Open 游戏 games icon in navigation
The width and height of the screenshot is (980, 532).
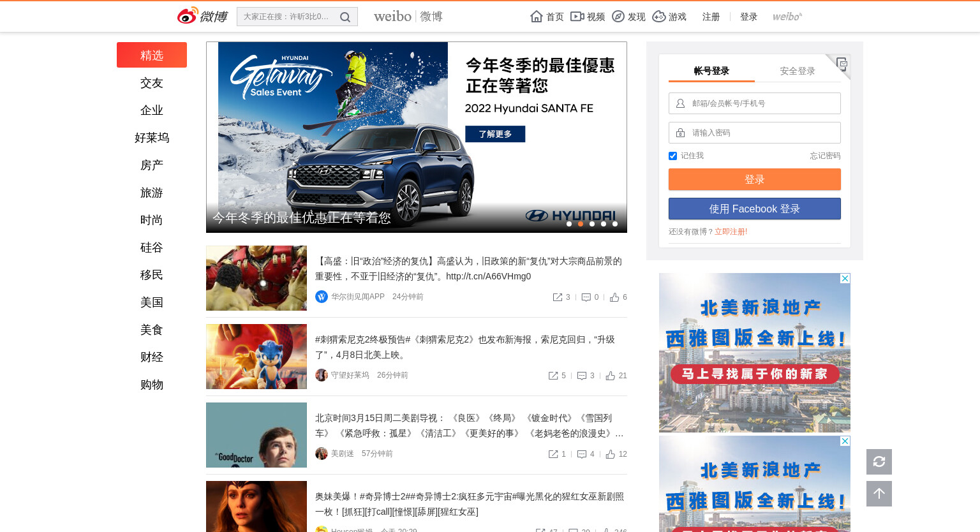[x=659, y=17]
